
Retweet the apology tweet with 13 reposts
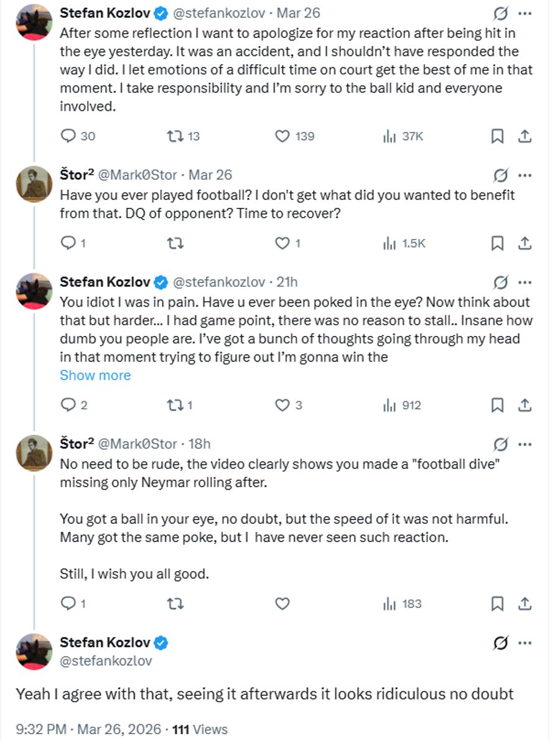click(x=176, y=136)
